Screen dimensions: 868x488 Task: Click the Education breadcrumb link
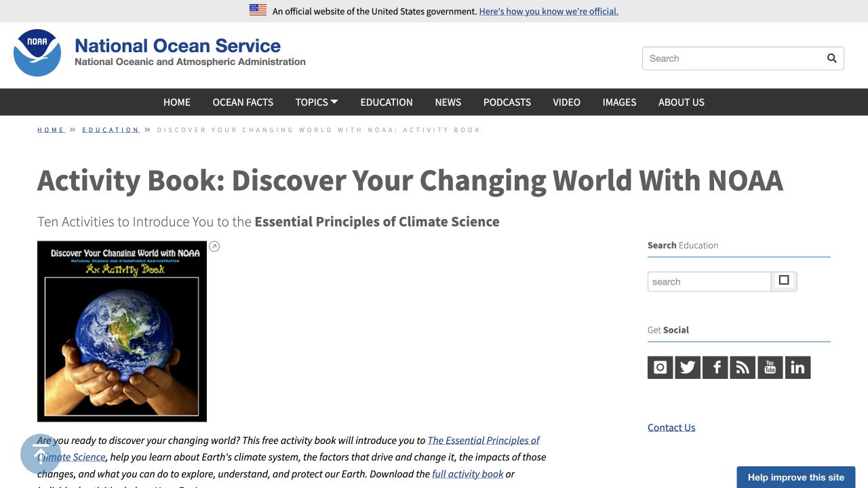tap(111, 129)
